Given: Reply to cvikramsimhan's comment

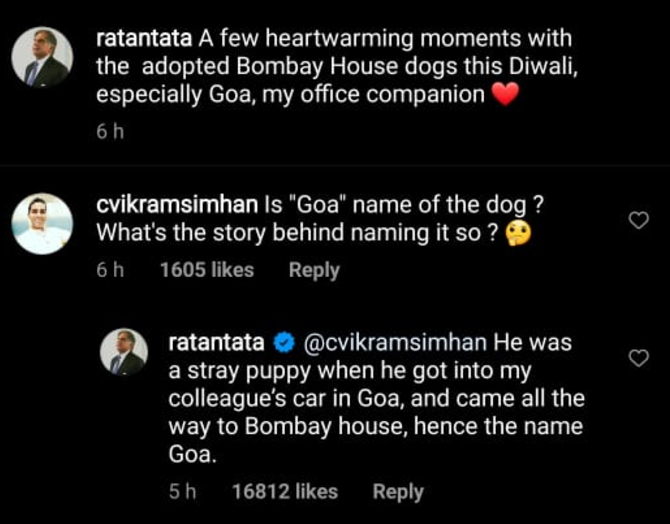Looking at the screenshot, I should pos(314,270).
